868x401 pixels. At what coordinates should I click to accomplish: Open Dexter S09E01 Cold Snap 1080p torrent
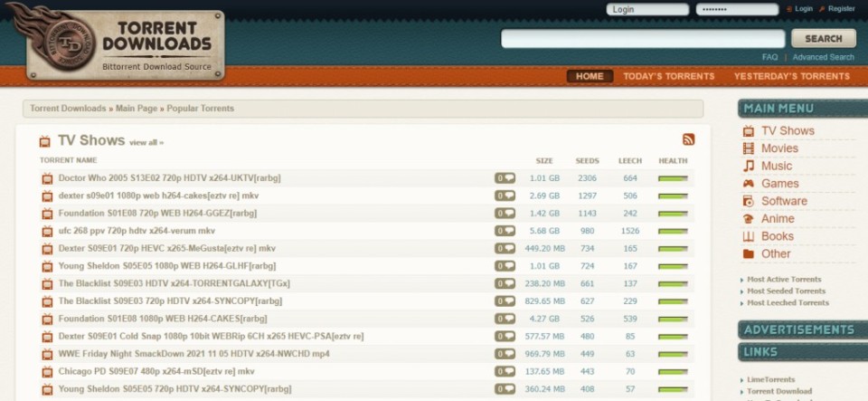(211, 336)
